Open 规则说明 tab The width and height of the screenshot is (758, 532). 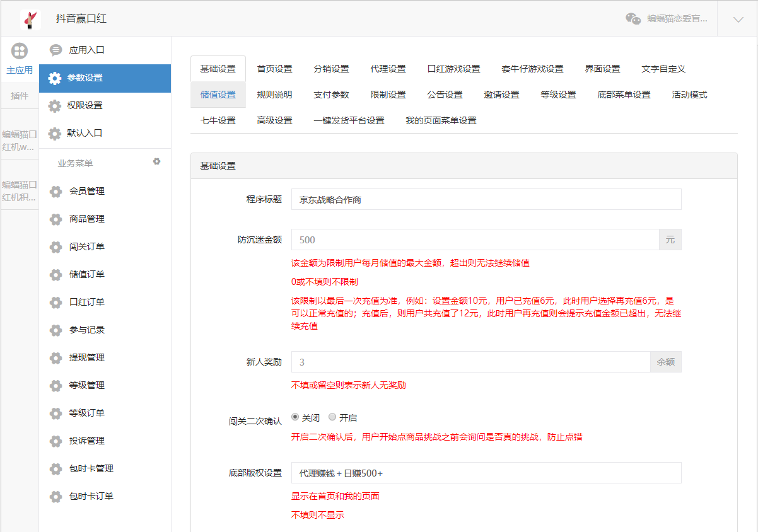click(274, 95)
